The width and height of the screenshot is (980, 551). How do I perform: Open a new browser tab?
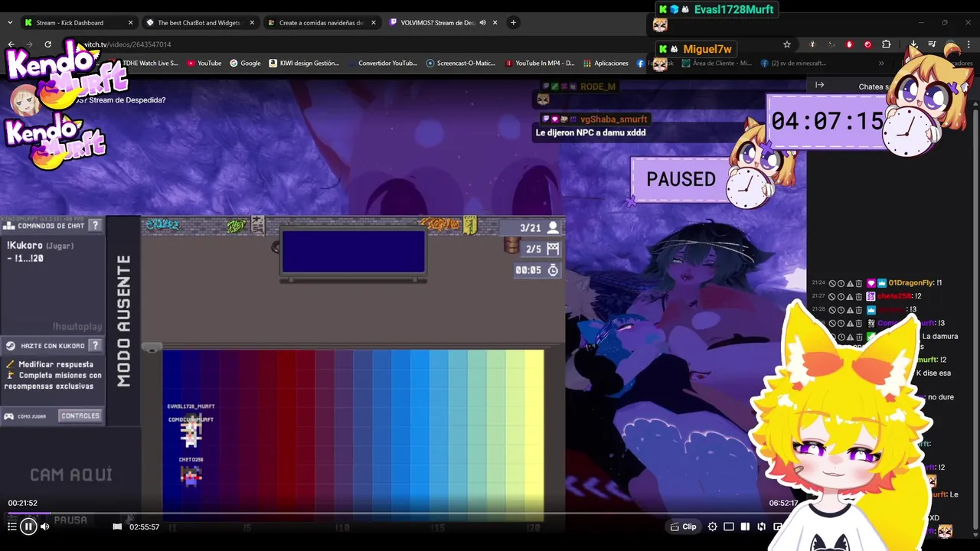coord(513,23)
